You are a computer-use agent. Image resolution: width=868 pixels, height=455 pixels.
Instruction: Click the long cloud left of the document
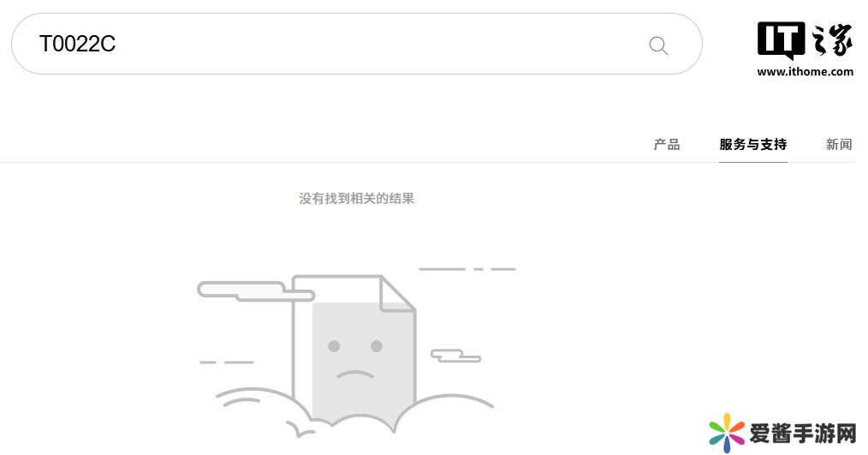256,291
